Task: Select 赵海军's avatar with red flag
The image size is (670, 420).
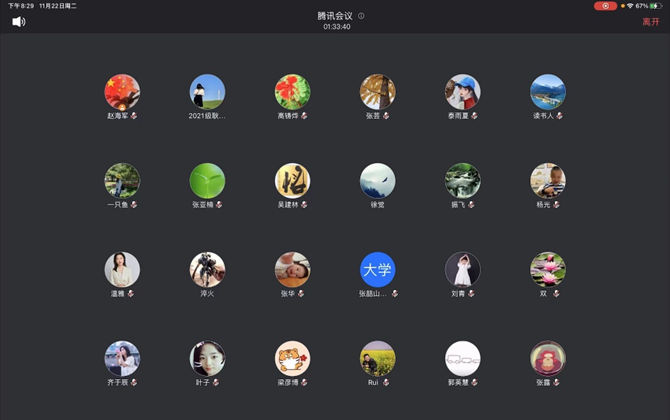Action: pyautogui.click(x=122, y=92)
